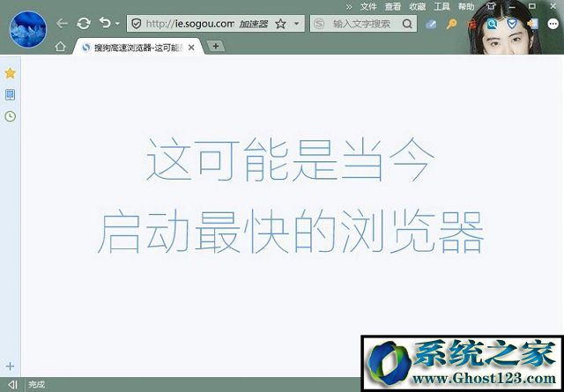Click the 完成 status text
This screenshot has height=392, width=564.
coord(37,385)
